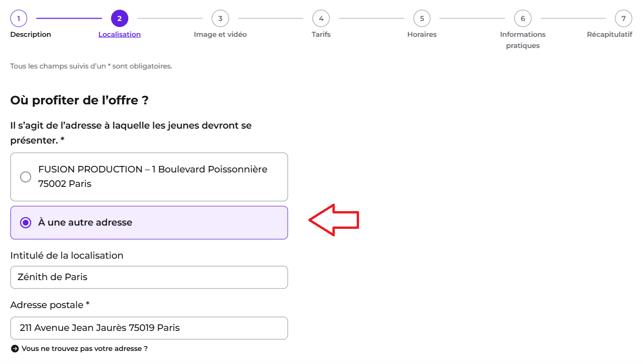Click the Tarifs step label
Screen dimensions: 643x364
pyautogui.click(x=321, y=34)
